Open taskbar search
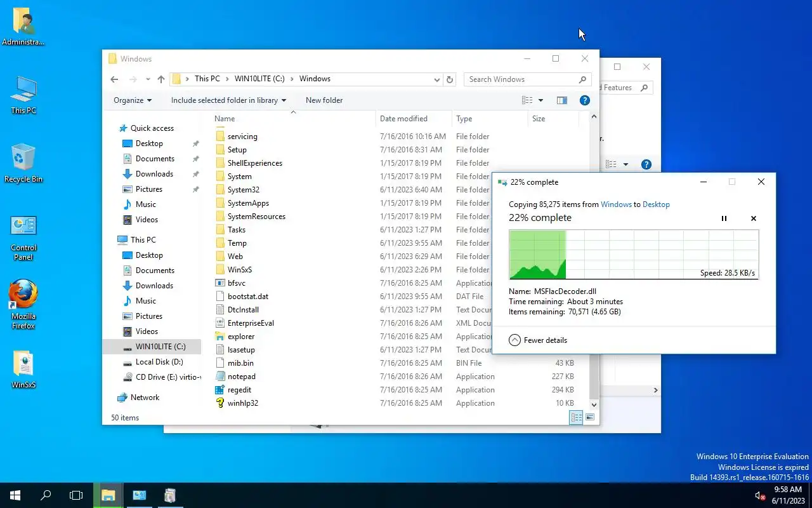812x508 pixels. [x=46, y=495]
